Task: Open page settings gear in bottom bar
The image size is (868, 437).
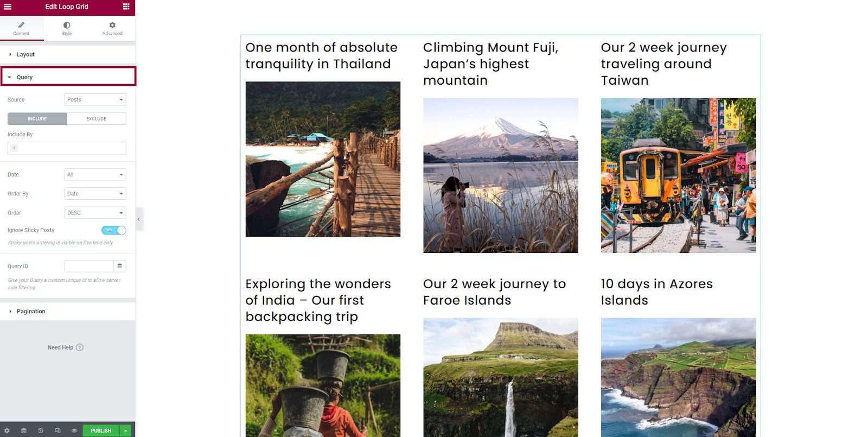Action: click(7, 430)
